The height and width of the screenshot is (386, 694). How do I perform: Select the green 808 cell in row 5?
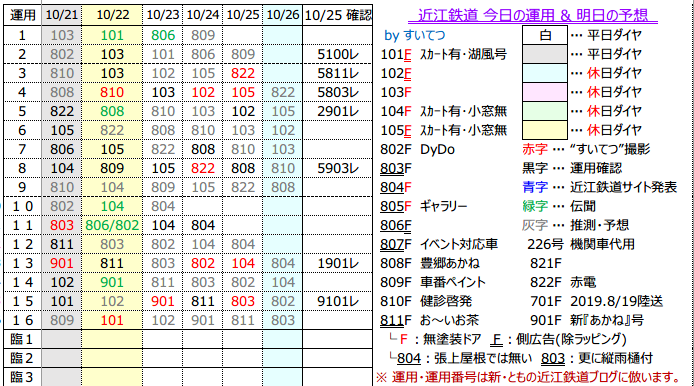[x=112, y=111]
